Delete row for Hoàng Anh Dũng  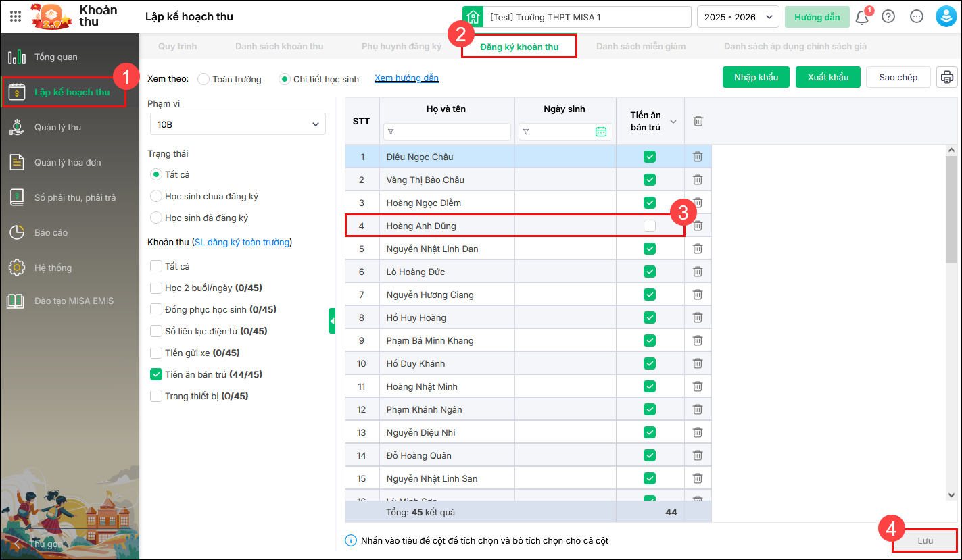point(698,226)
